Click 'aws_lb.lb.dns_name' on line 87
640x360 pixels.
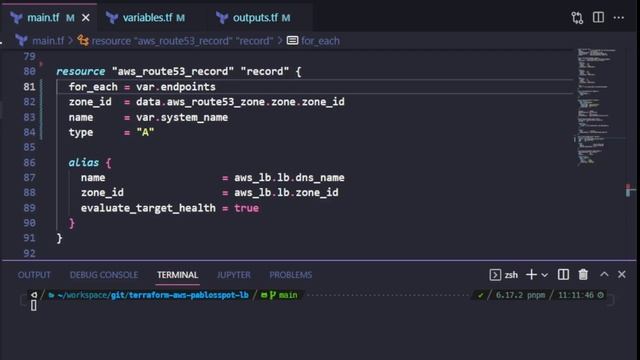(x=289, y=178)
